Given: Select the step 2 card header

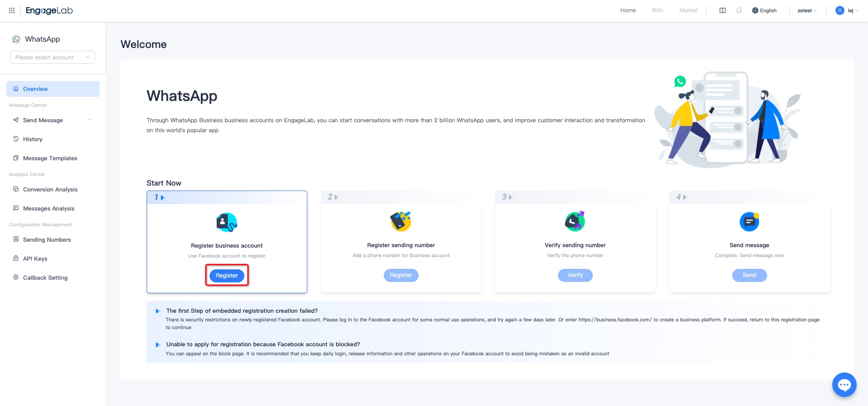Looking at the screenshot, I should click(x=401, y=197).
